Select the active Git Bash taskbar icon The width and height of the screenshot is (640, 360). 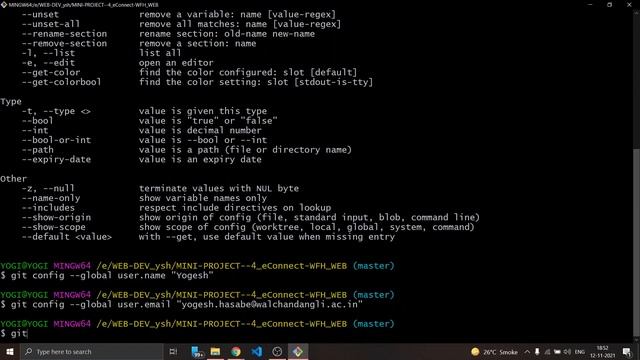coord(298,351)
